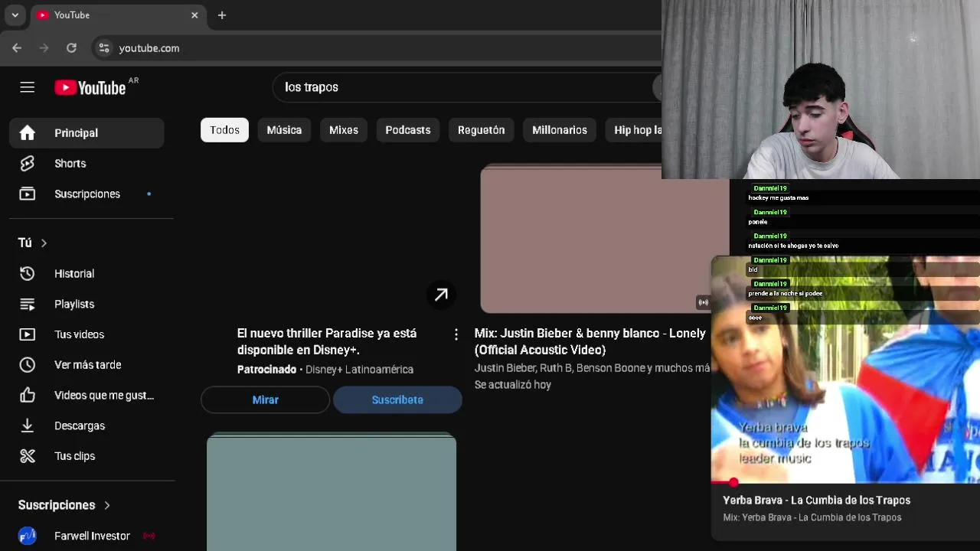Open the gray video thumbnail below ad

pos(332,493)
